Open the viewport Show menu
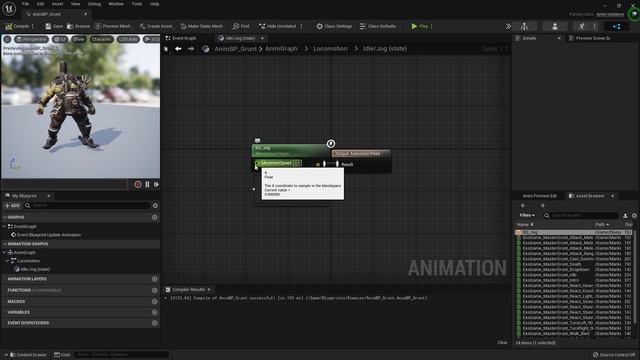The image size is (640, 360). [79, 39]
